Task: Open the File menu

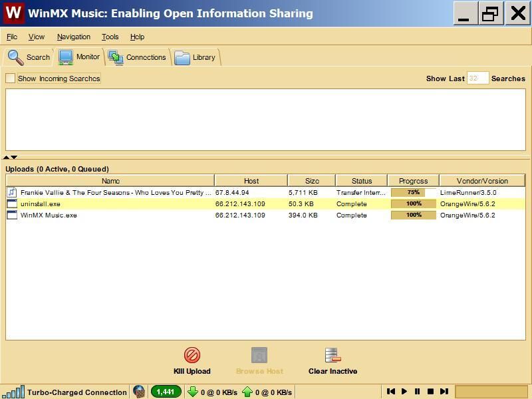Action: (12, 37)
